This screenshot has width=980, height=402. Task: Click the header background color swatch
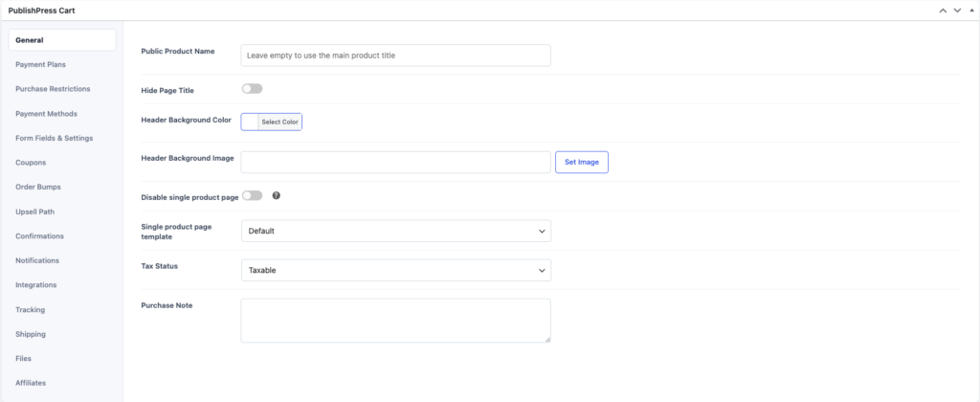[250, 122]
